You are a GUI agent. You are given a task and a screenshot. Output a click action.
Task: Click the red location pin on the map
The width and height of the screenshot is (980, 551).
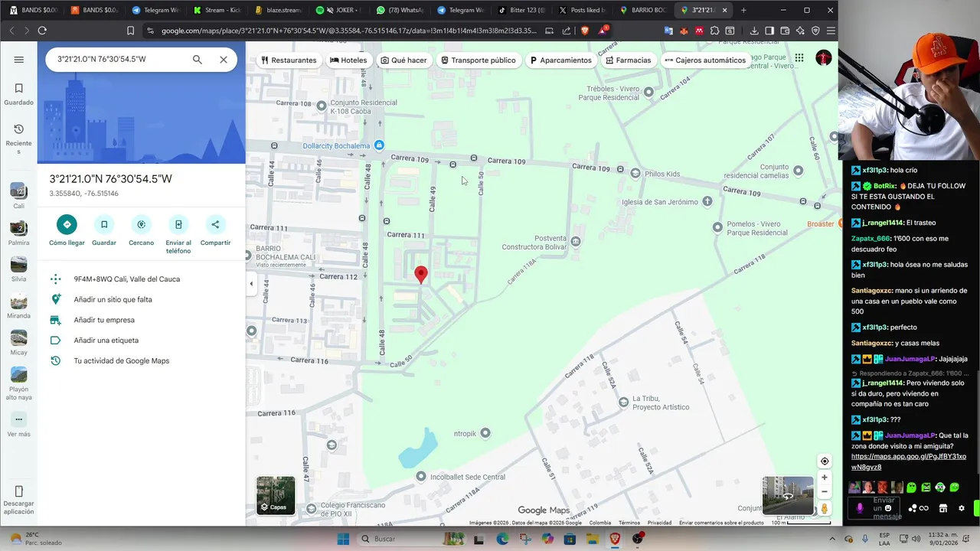pyautogui.click(x=420, y=275)
